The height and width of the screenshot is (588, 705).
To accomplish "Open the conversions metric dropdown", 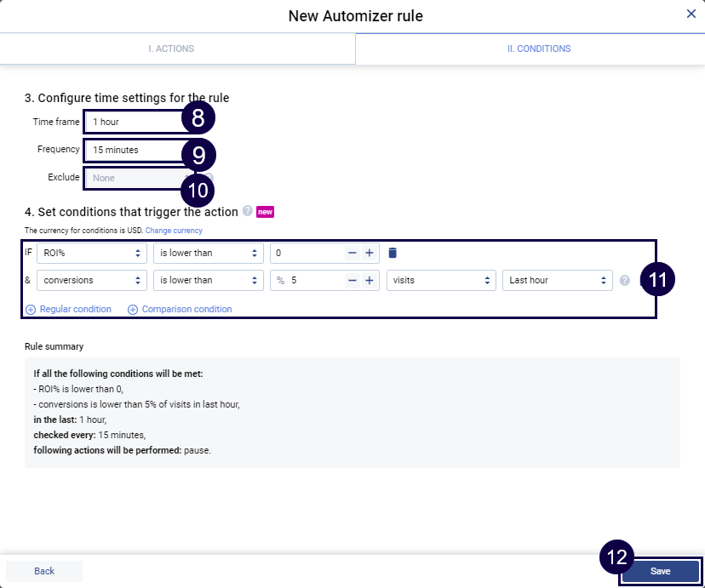I will [x=92, y=280].
